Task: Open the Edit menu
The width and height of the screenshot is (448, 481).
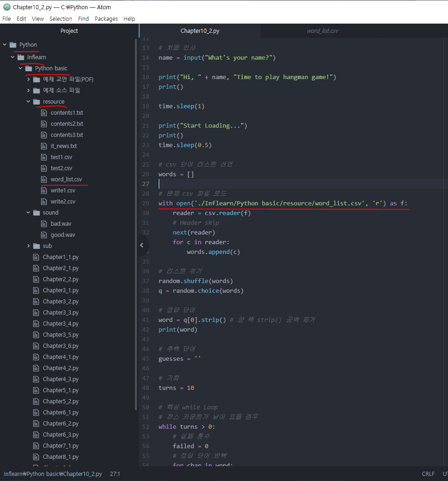Action: pyautogui.click(x=21, y=18)
